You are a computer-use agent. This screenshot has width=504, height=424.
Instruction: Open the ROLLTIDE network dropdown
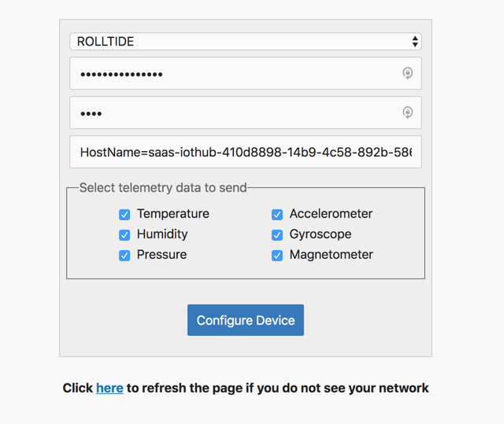tap(246, 42)
